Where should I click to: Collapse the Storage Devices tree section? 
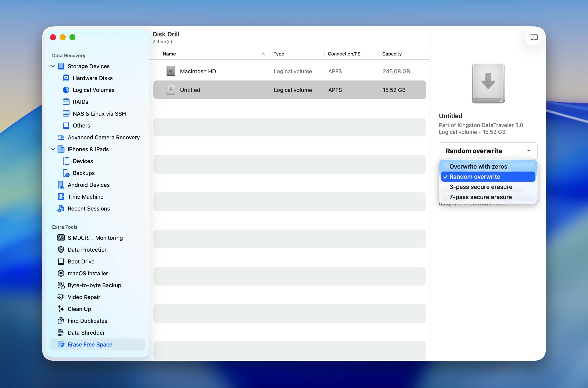coord(53,66)
